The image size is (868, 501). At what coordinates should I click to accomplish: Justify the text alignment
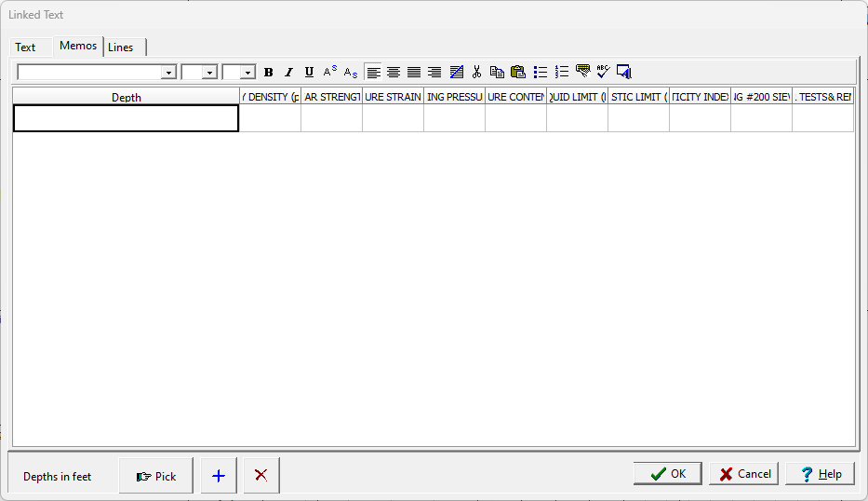tap(414, 72)
